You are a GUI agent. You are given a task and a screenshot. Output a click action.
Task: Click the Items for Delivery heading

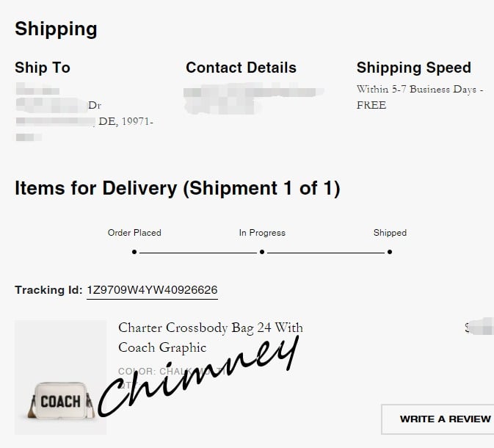[178, 189]
